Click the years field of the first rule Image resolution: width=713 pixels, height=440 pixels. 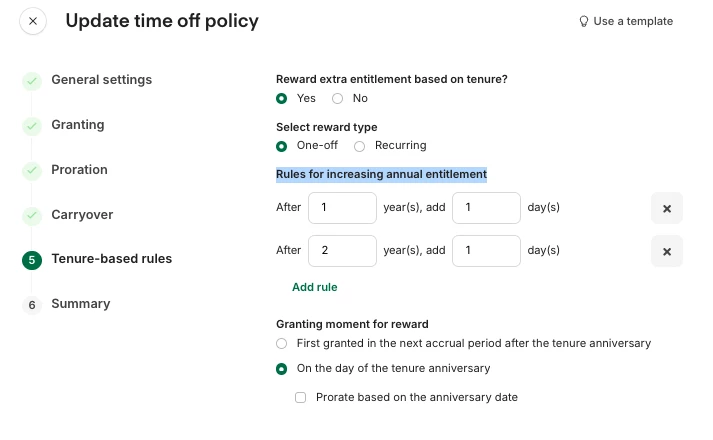[x=342, y=208]
